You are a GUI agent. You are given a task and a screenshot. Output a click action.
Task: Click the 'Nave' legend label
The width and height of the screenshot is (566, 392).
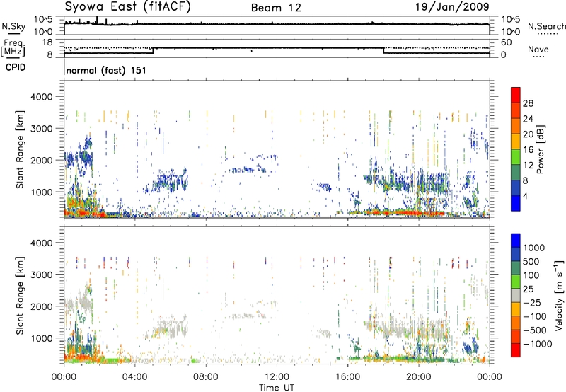coord(538,50)
